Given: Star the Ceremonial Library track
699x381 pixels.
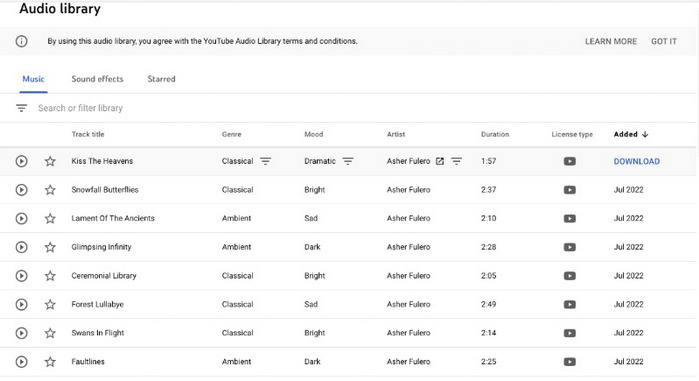Looking at the screenshot, I should pyautogui.click(x=50, y=276).
